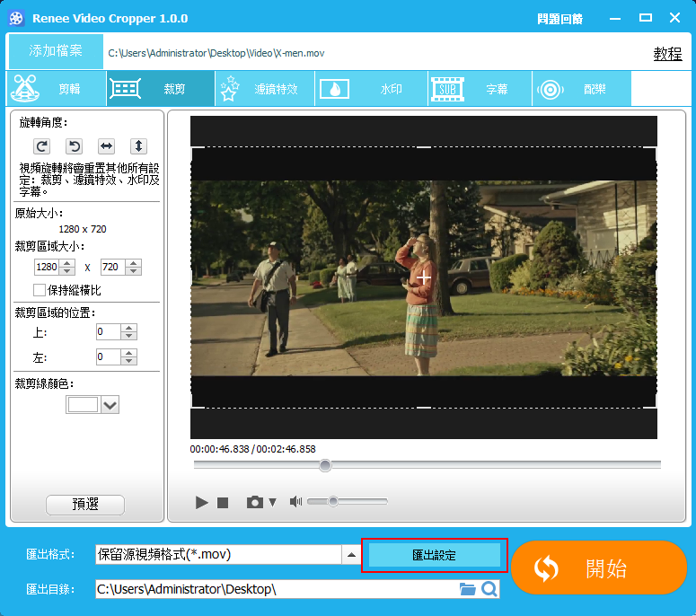Click the crop width field 1280
The width and height of the screenshot is (696, 616).
(47, 268)
